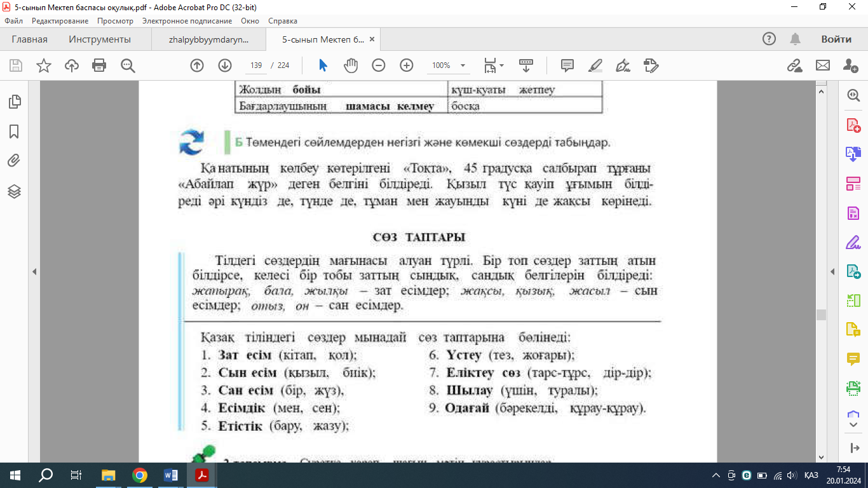Open the yellow Comment tool in right pane
868x488 pixels.
853,359
